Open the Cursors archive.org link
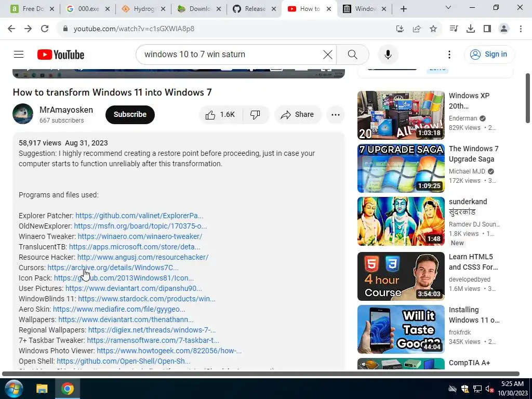This screenshot has width=532, height=399. pyautogui.click(x=113, y=268)
